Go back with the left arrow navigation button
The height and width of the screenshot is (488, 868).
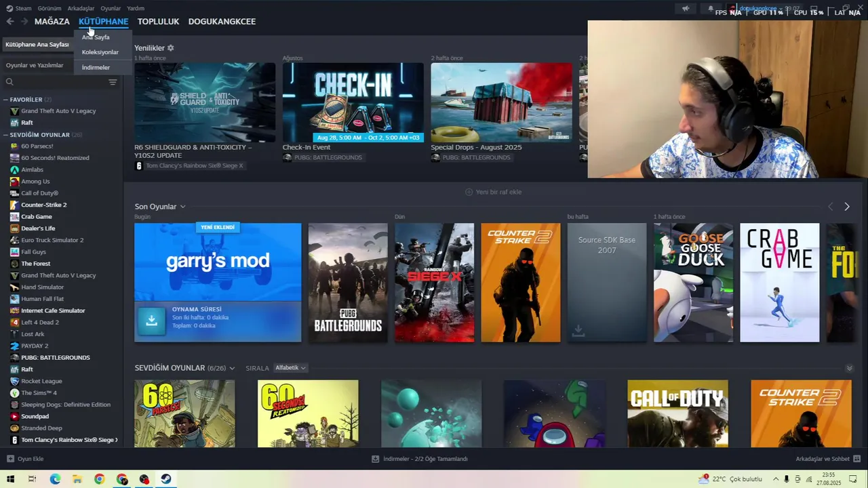click(10, 22)
